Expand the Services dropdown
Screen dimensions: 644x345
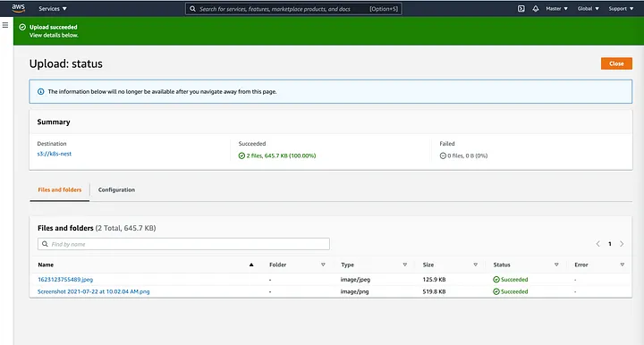click(53, 9)
